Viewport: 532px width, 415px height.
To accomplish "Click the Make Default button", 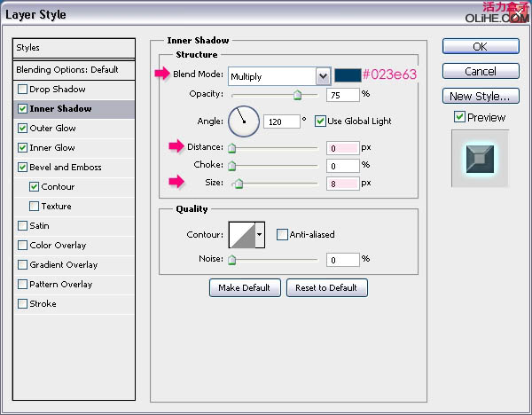I will pos(245,288).
